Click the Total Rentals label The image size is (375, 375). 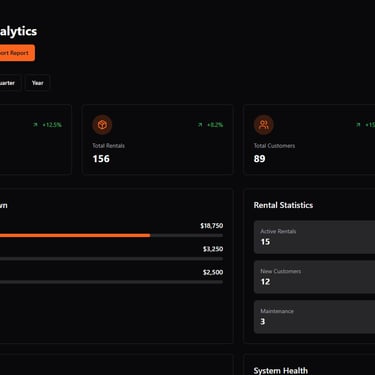[x=108, y=146]
